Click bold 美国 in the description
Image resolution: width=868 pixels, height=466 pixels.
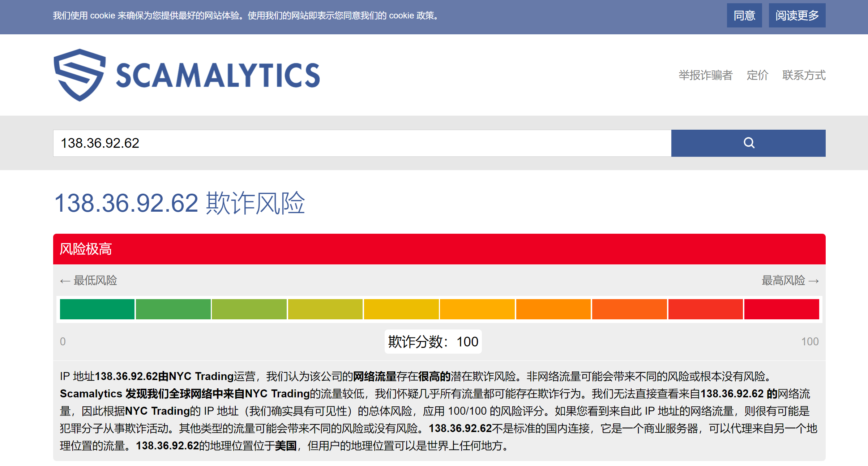286,446
